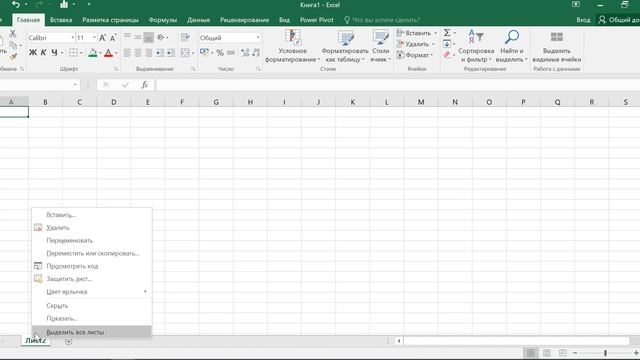Apply the red font color icon
Image resolution: width=640 pixels, height=360 pixels.
click(108, 53)
